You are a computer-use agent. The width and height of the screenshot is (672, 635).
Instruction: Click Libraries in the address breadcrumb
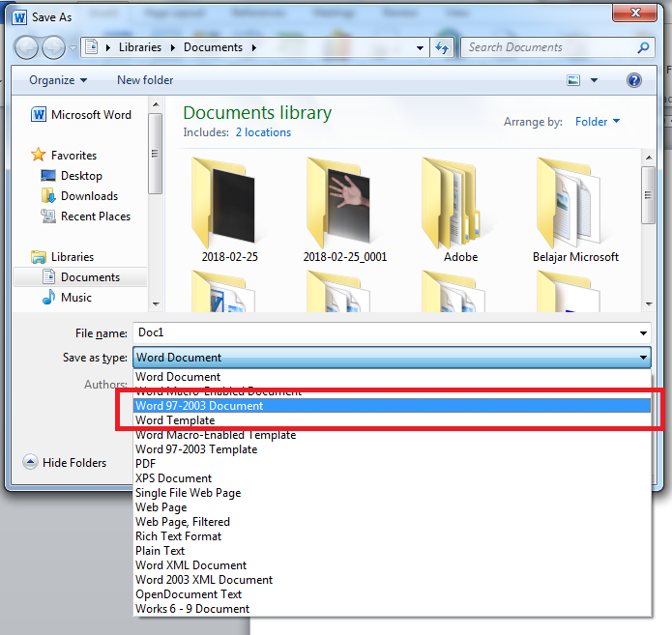140,47
